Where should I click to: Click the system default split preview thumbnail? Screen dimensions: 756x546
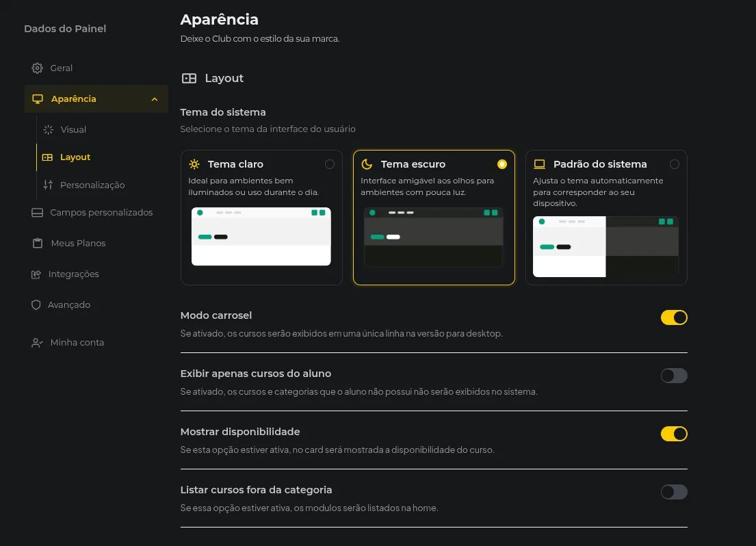point(606,246)
